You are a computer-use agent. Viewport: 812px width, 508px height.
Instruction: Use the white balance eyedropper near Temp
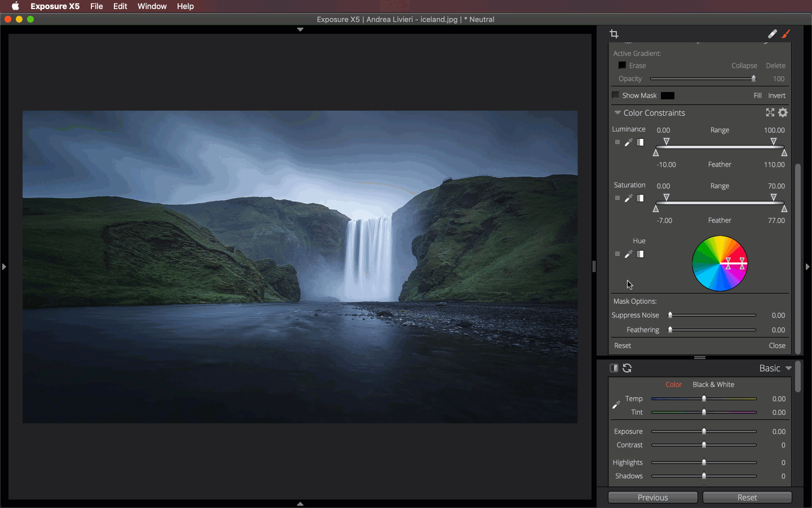point(616,405)
